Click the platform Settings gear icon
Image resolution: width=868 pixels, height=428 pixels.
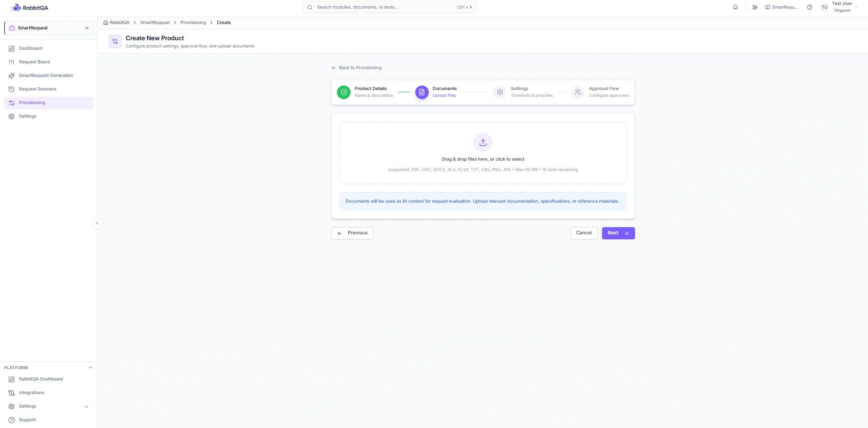coord(12,406)
